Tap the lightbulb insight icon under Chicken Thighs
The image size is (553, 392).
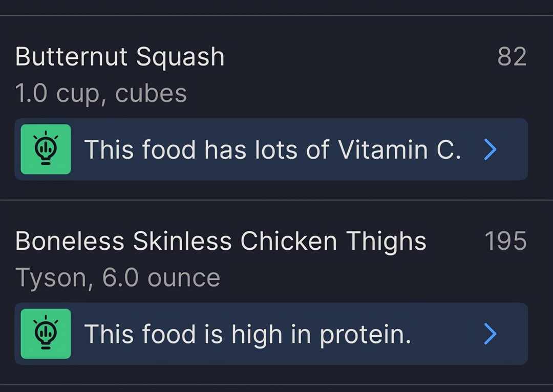tap(46, 334)
